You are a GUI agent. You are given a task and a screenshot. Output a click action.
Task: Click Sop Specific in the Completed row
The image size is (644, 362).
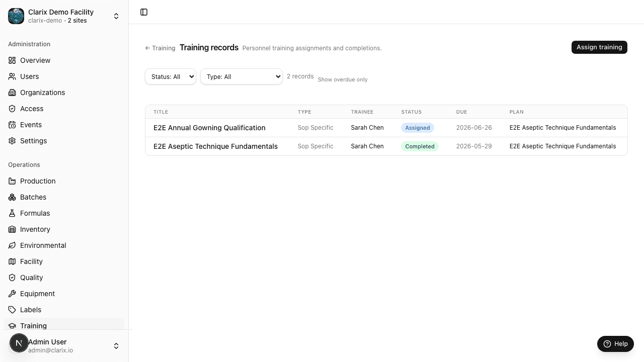(315, 146)
